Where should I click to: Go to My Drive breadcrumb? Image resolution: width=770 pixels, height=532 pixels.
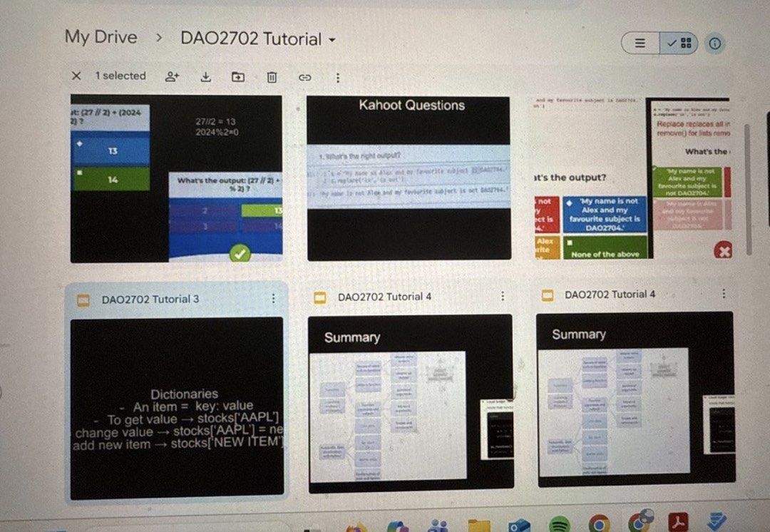(x=101, y=37)
